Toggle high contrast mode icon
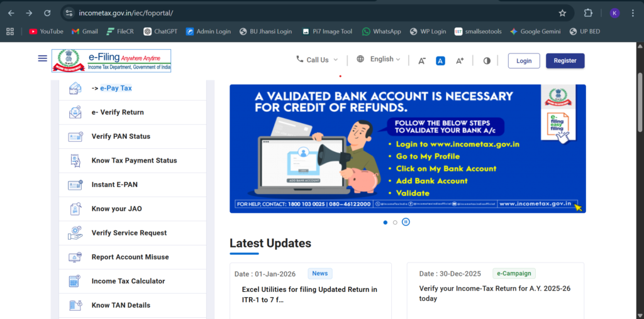This screenshot has height=319, width=644. click(487, 61)
